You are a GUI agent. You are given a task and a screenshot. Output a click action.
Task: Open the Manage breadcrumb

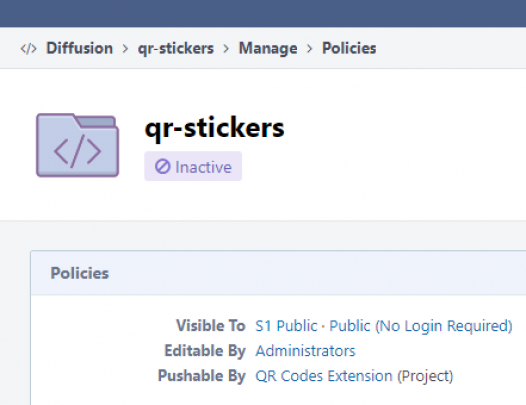click(x=268, y=49)
